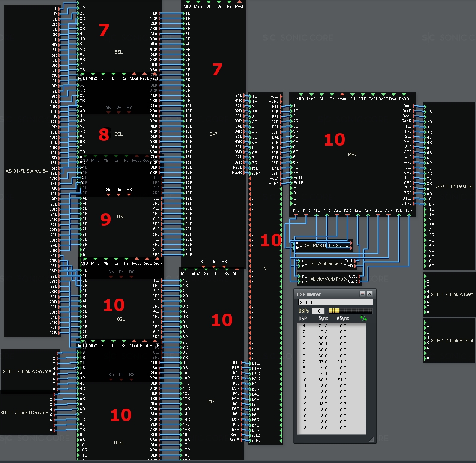476x463 pixels.
Task: Select the ASIO1-Flt Dest 64 module
Action: tap(449, 186)
